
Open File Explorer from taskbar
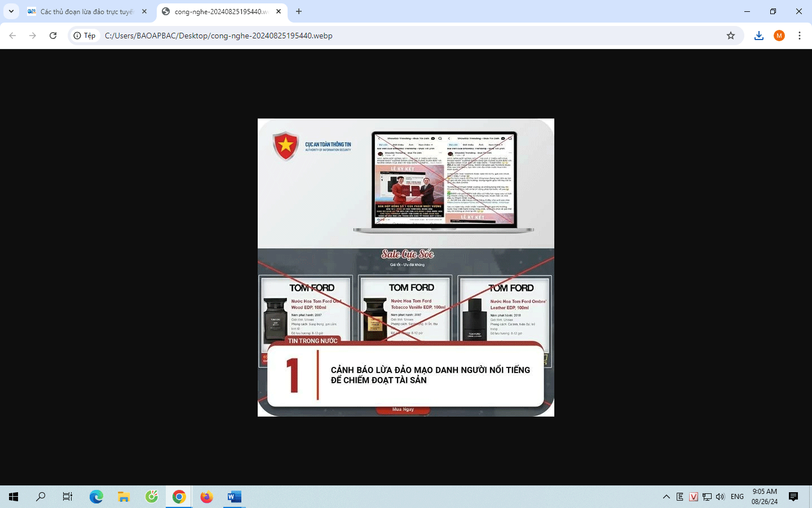click(x=124, y=497)
